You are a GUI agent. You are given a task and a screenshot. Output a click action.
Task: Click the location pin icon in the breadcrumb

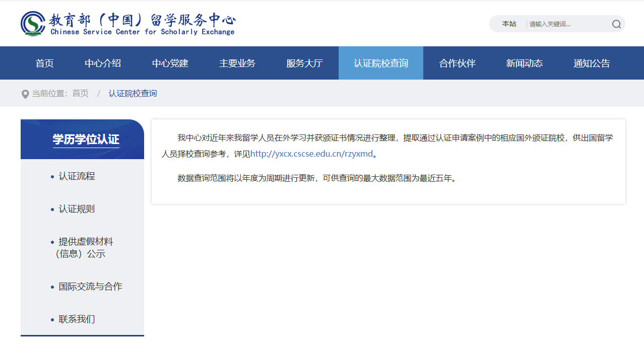[x=25, y=93]
